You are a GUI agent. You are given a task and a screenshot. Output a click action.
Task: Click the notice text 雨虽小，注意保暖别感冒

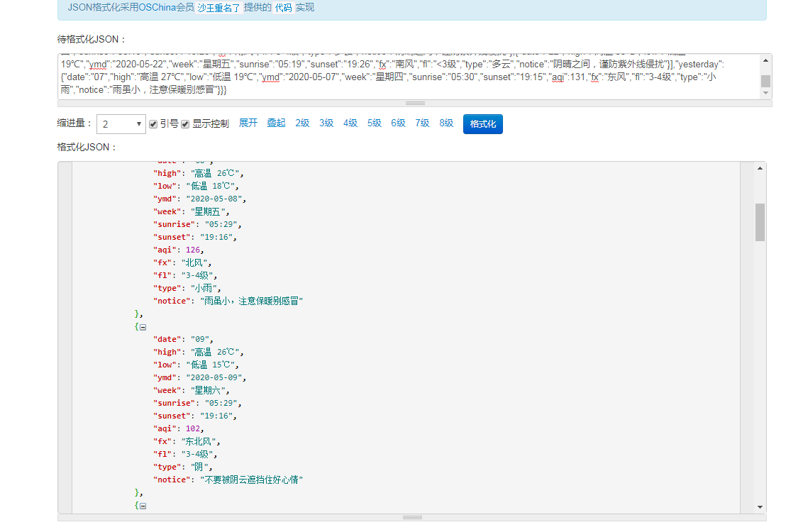point(251,301)
